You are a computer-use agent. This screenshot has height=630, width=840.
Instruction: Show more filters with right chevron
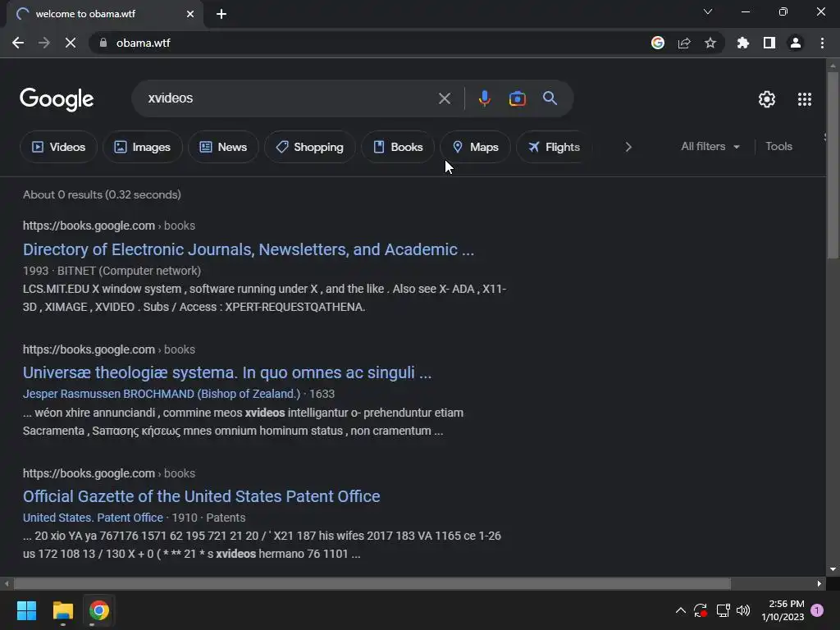tap(628, 147)
